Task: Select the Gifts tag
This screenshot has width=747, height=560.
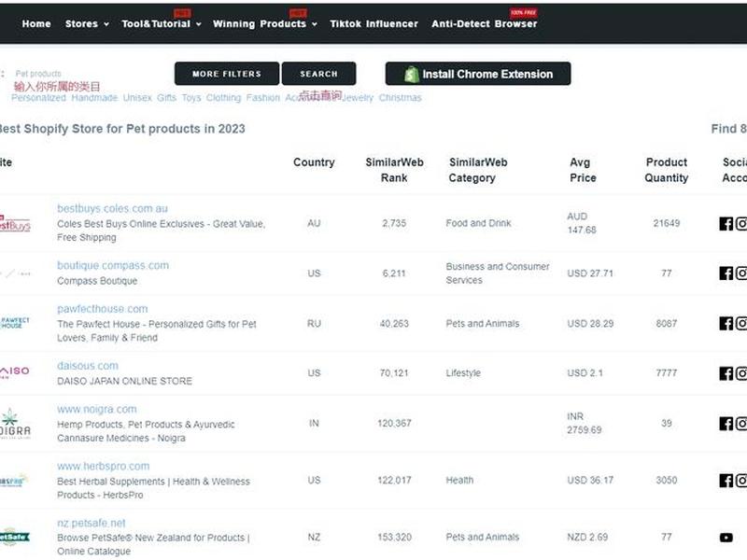Action: (166, 98)
